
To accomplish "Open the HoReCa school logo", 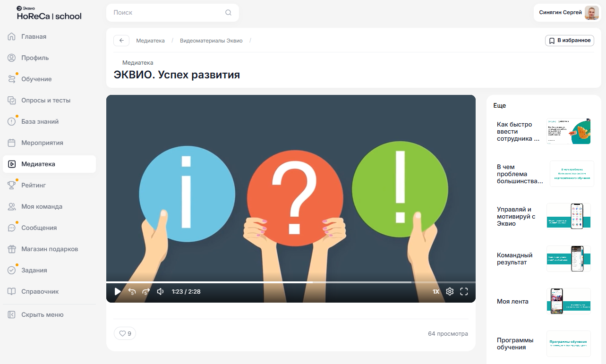I will point(49,14).
